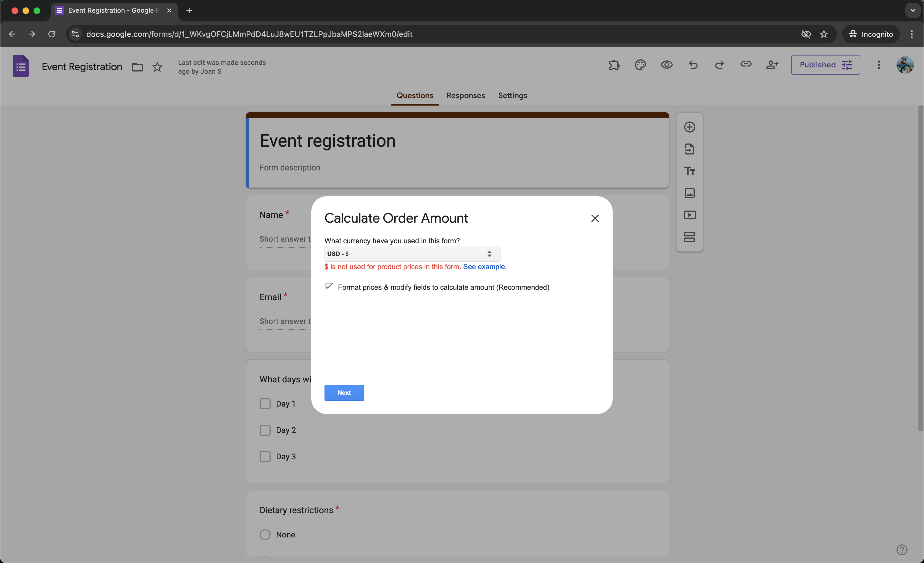Preview the form with eye icon
This screenshot has height=563, width=924.
click(666, 65)
